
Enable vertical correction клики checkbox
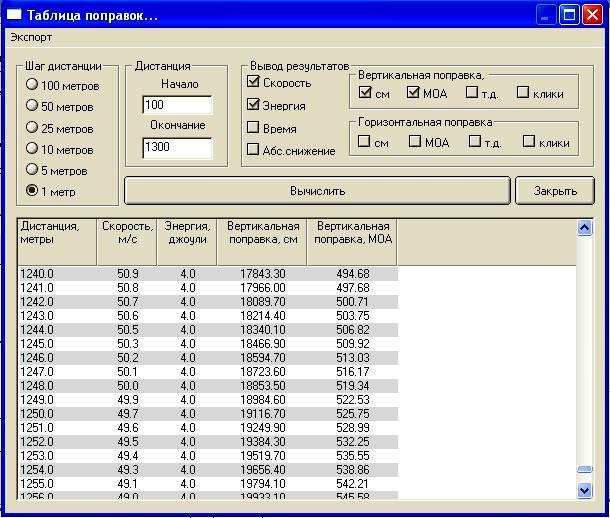(523, 93)
